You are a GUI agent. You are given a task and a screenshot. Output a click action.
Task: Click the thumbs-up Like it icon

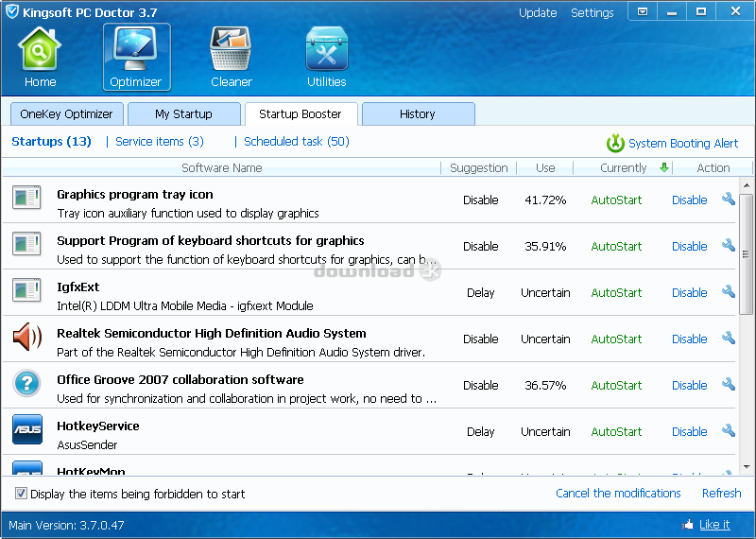(x=688, y=525)
